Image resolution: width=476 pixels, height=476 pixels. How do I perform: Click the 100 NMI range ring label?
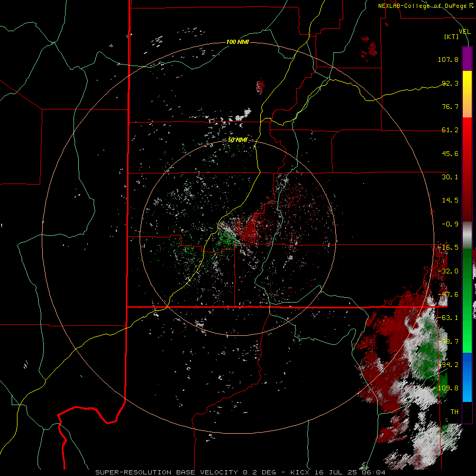237,42
